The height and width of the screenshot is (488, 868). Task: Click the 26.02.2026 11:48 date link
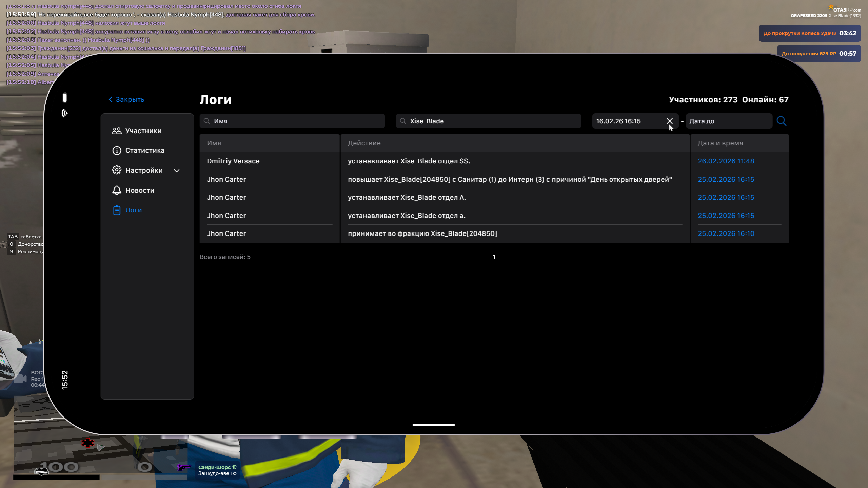click(726, 161)
